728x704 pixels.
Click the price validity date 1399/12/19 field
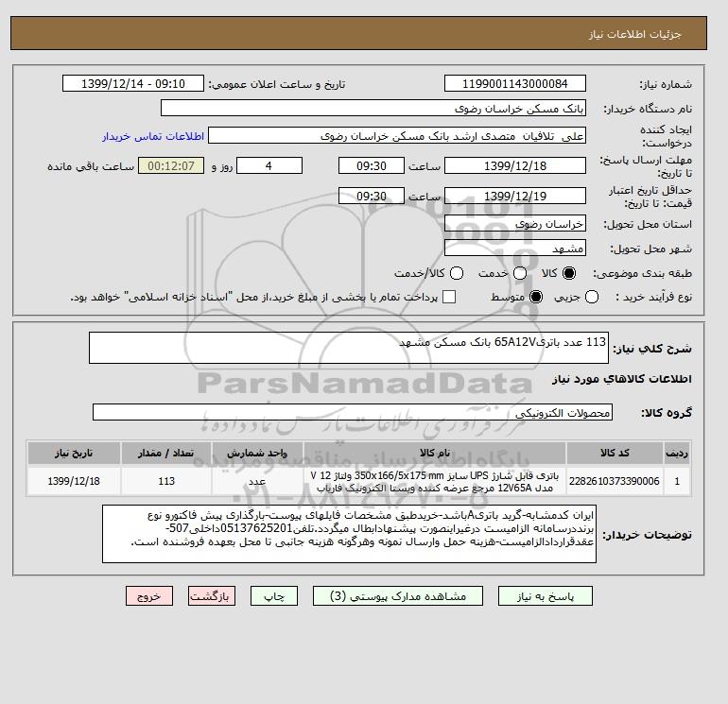tap(515, 196)
